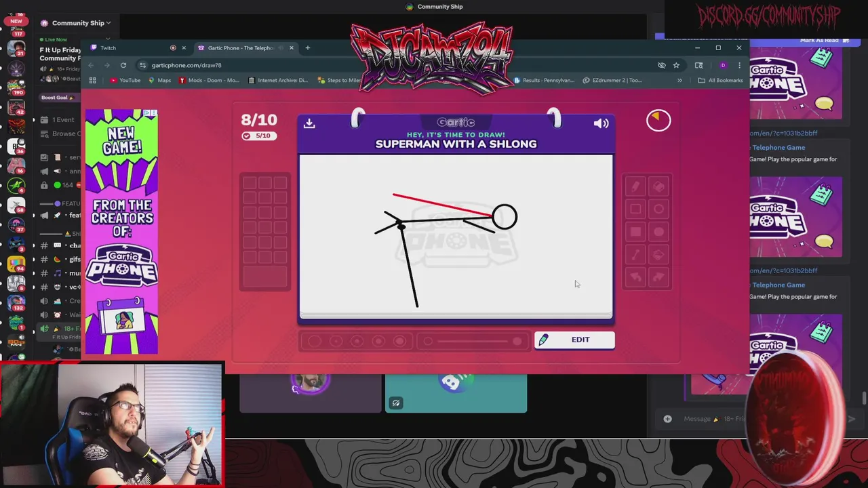
Task: Open the Maps bookmark
Action: click(159, 80)
